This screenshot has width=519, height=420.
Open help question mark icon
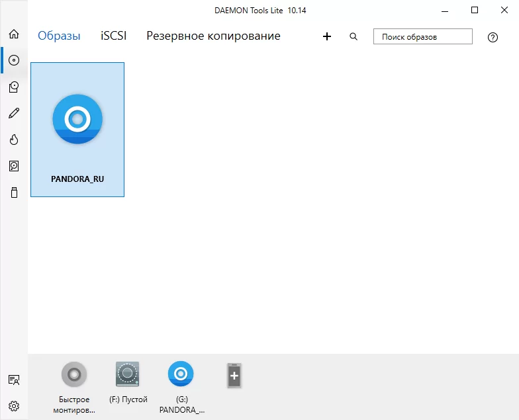(x=493, y=37)
